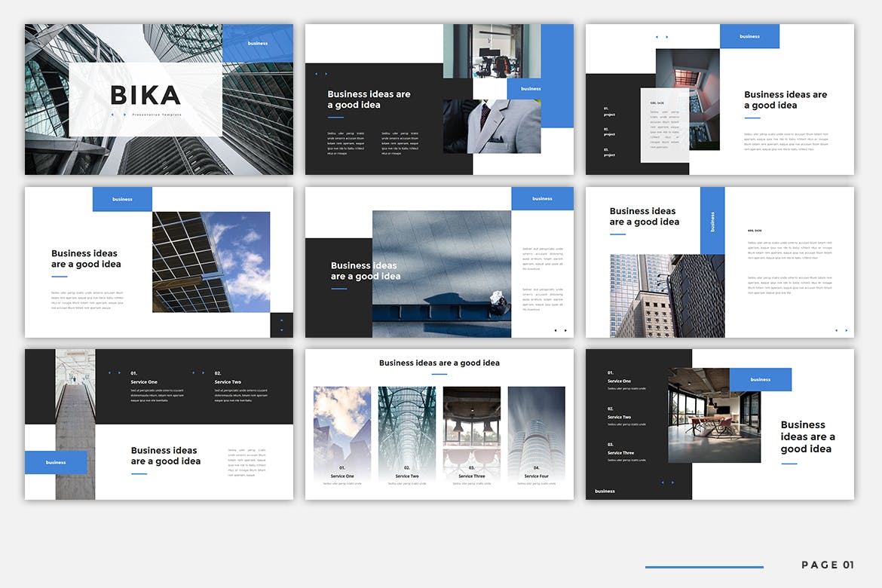Click up arrow in dark square on solar-panel slide
The image size is (882, 588).
pyautogui.click(x=281, y=320)
